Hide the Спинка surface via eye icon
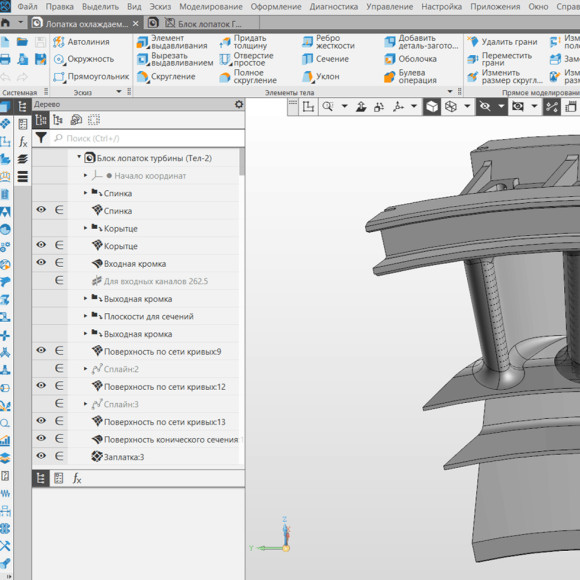580x580 pixels. click(x=41, y=210)
